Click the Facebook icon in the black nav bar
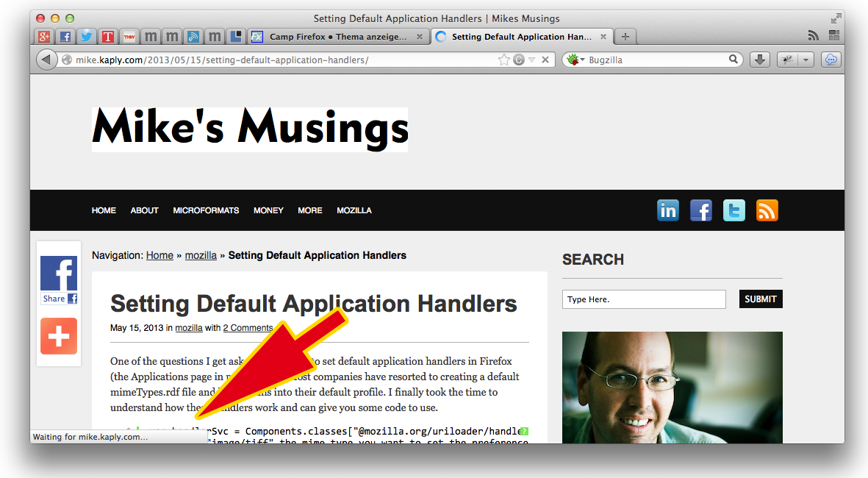868x478 pixels. 701,210
